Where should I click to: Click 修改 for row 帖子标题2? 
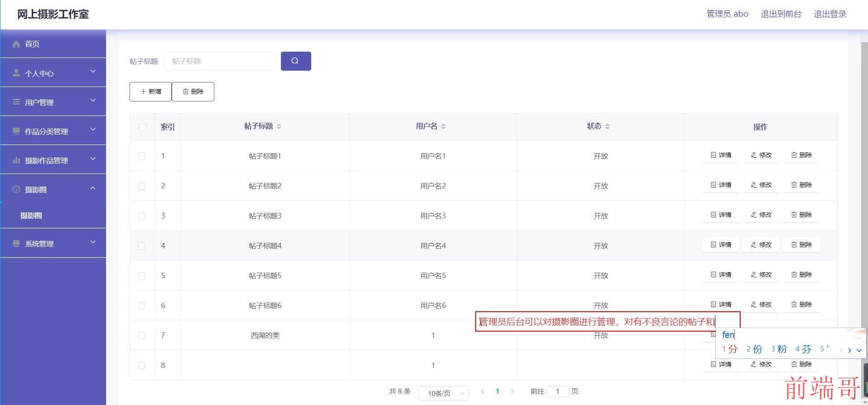(x=761, y=185)
